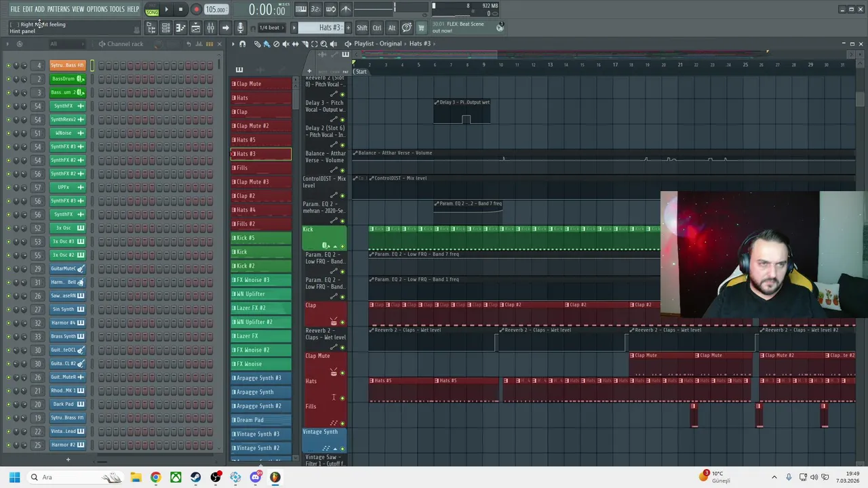Select the Select tool in Playlist
This screenshot has height=488, width=868.
tap(314, 44)
